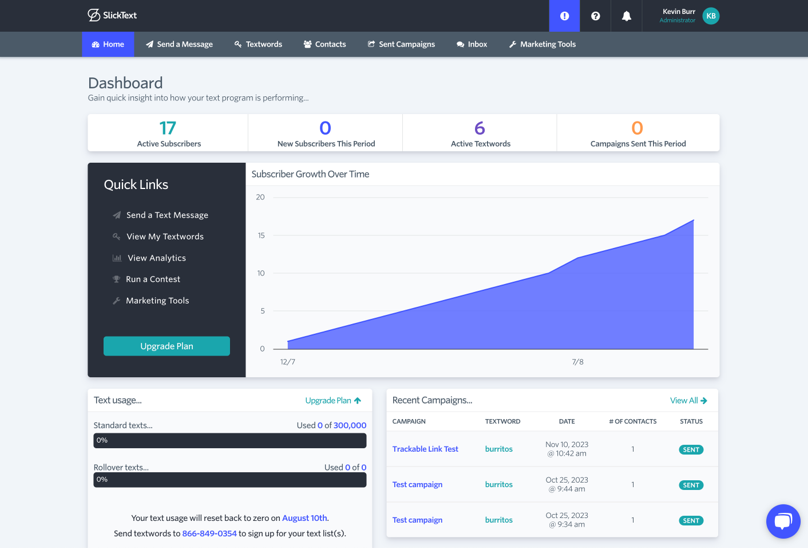The image size is (808, 548).
Task: Open the live chat bubble widget
Action: pos(783,521)
